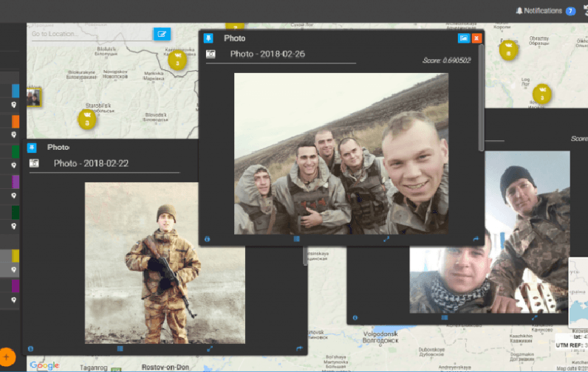Expand the 2018-02-26 photo to fullscreen
This screenshot has width=588, height=372.
[386, 239]
